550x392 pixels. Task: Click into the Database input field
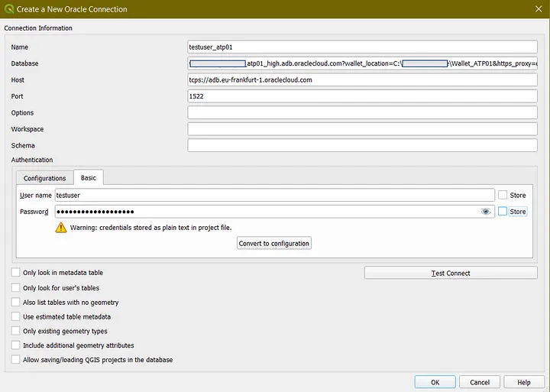pos(362,63)
